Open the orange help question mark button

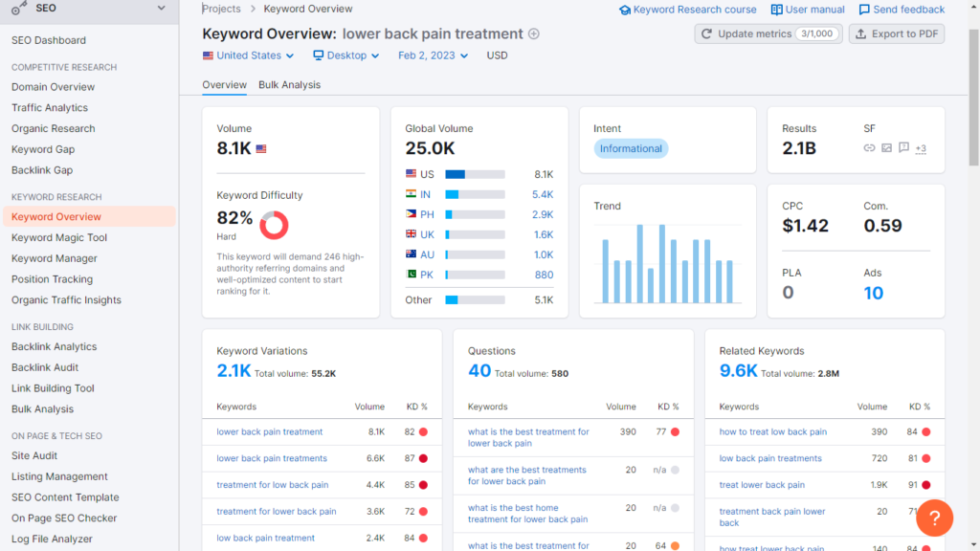click(934, 518)
